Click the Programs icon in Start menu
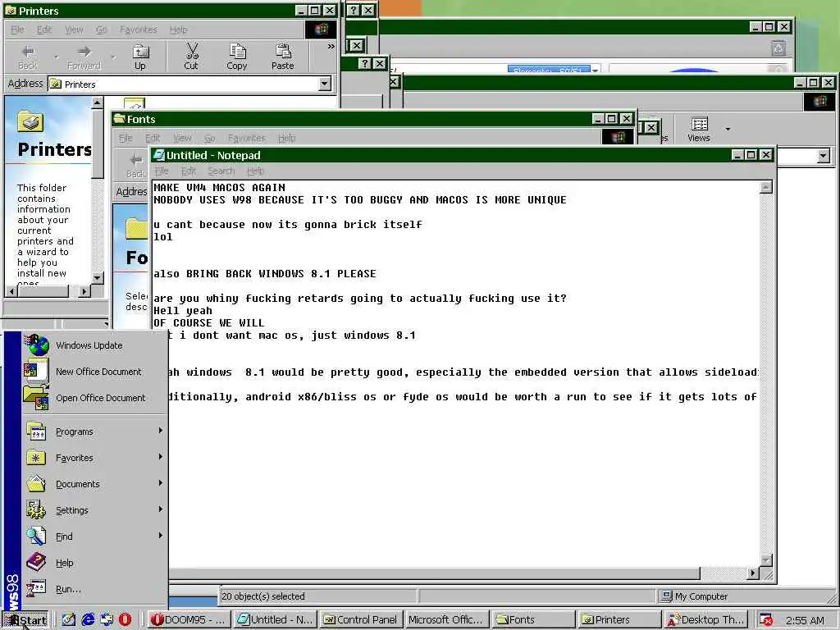 click(36, 431)
